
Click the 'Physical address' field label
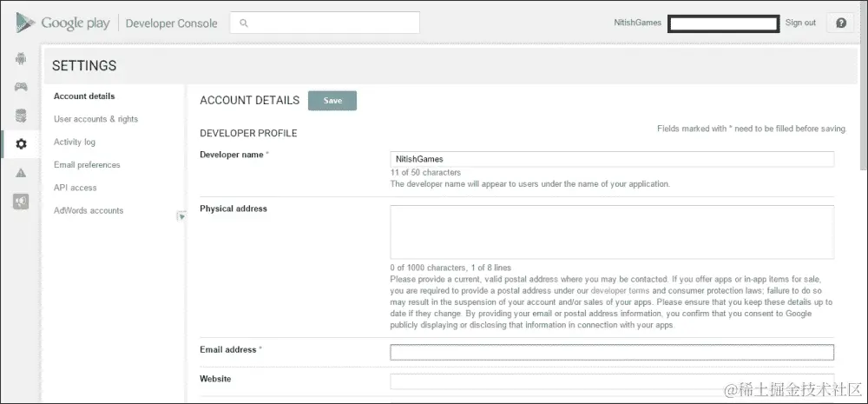point(233,209)
